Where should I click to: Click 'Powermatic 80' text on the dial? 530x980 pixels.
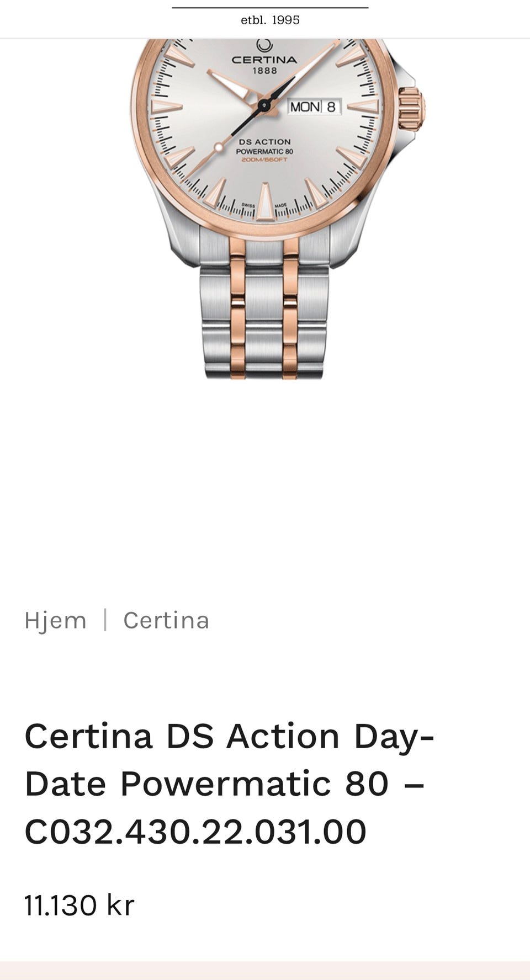(264, 151)
